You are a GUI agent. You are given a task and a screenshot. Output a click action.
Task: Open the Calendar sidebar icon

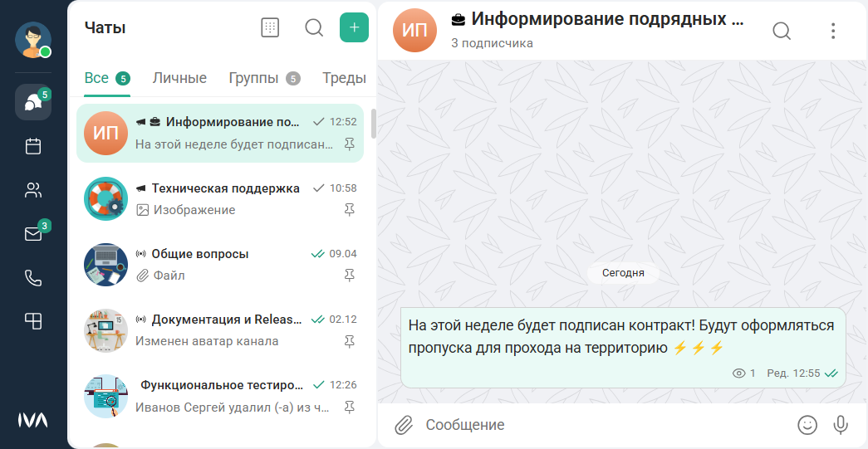tap(33, 147)
